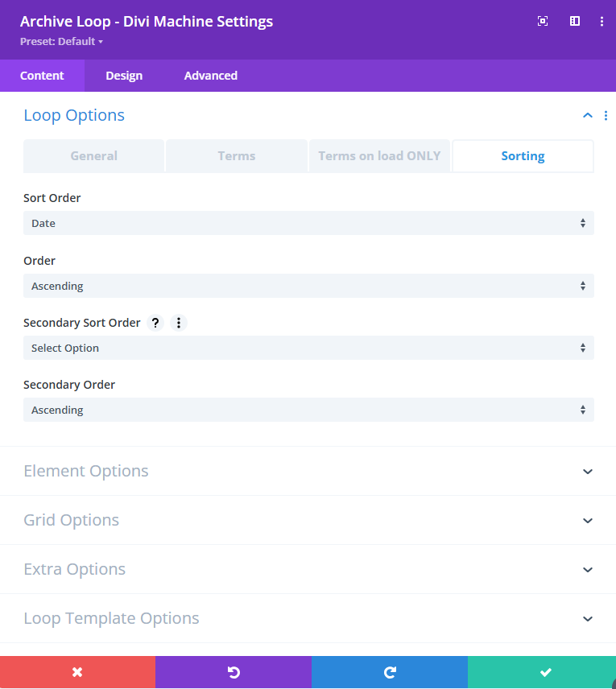Viewport: 616px width, 689px height.
Task: Open the Secondary Sort Order select dropdown
Action: click(x=308, y=348)
